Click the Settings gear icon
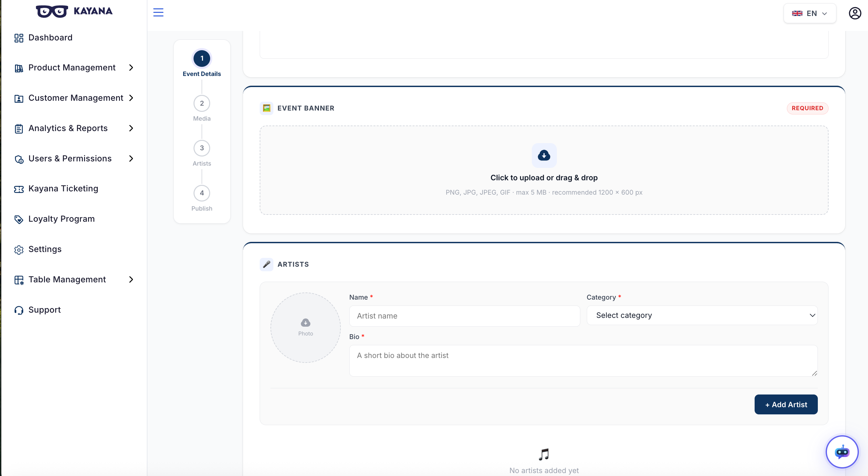 point(19,250)
